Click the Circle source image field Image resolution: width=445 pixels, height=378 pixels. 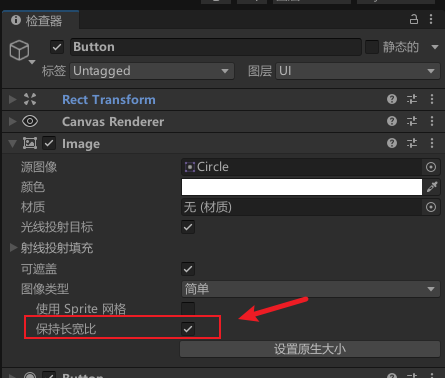[302, 167]
